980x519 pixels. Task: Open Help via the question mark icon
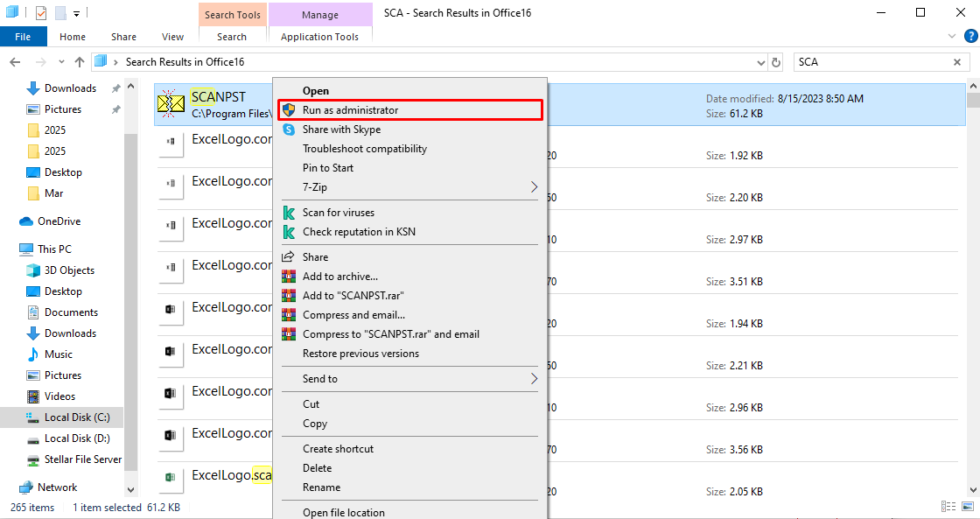[x=971, y=36]
